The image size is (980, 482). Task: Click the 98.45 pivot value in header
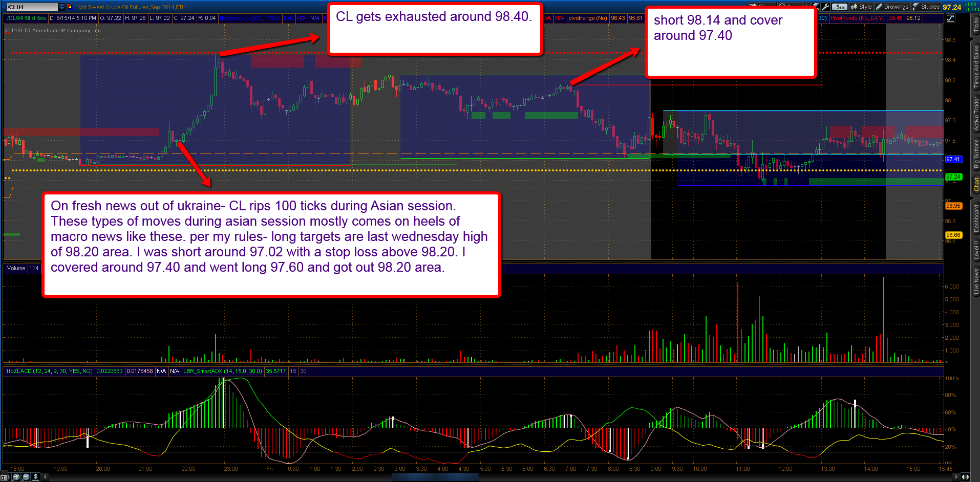coord(896,18)
